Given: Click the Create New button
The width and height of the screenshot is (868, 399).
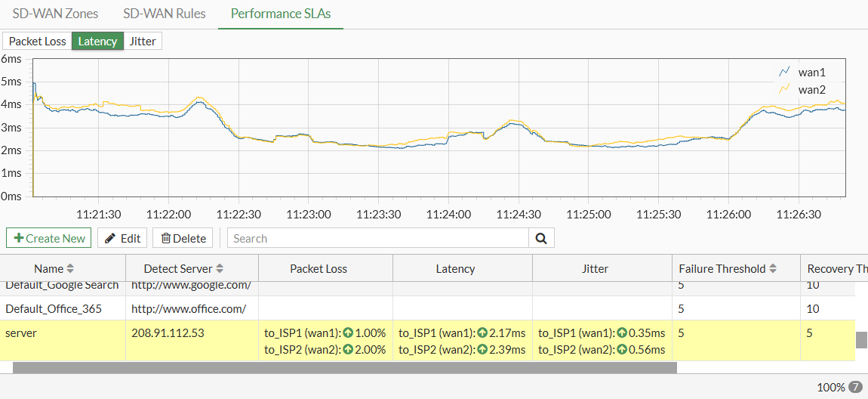Looking at the screenshot, I should click(x=49, y=238).
